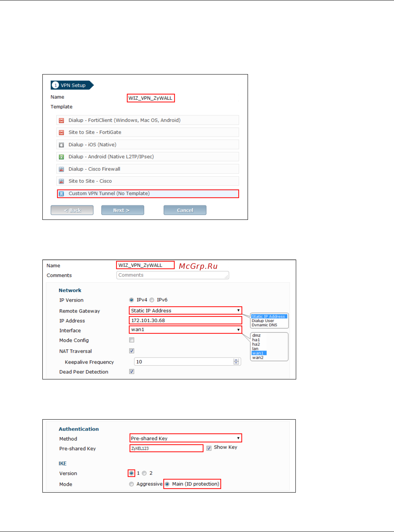
Task: Select Site to Site - Cisco template
Action: pos(148,181)
